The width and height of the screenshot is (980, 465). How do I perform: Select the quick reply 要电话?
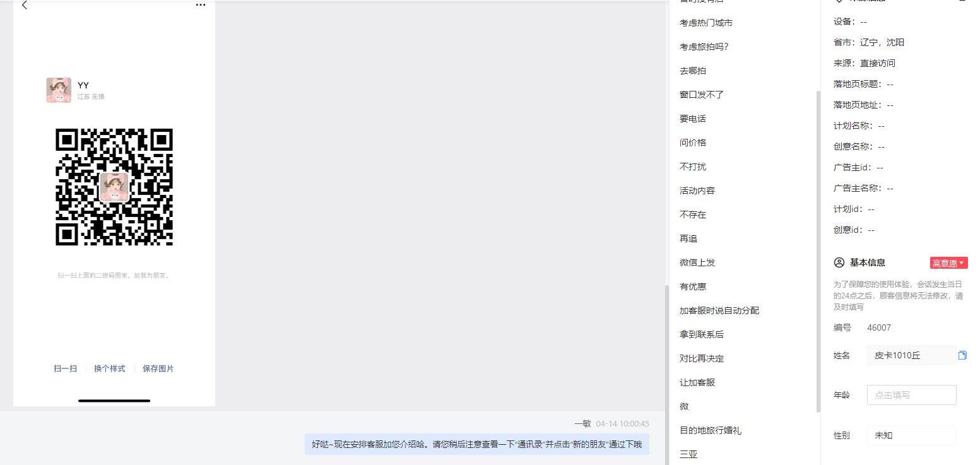tap(693, 119)
